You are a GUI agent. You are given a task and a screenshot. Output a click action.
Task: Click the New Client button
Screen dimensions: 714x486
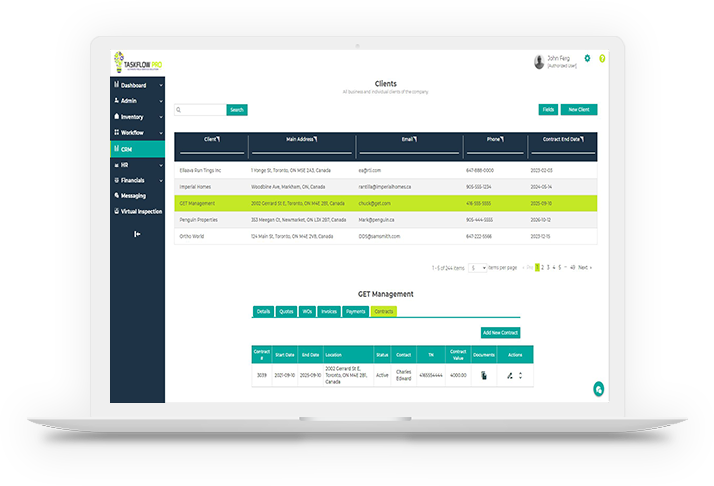[x=578, y=109]
